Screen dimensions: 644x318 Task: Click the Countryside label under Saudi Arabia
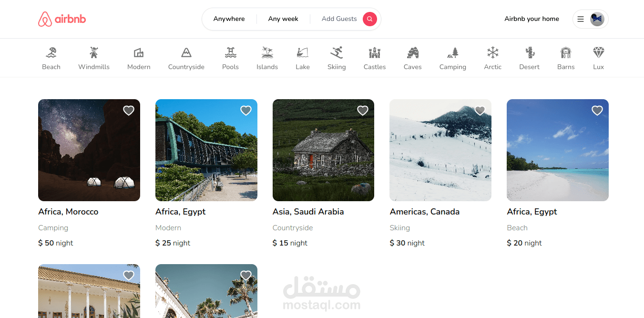293,228
